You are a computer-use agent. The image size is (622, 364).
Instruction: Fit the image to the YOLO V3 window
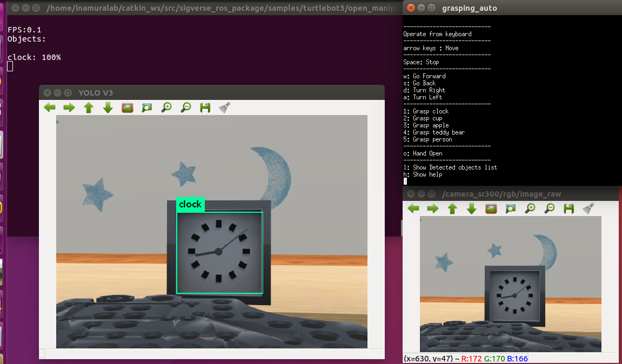147,107
